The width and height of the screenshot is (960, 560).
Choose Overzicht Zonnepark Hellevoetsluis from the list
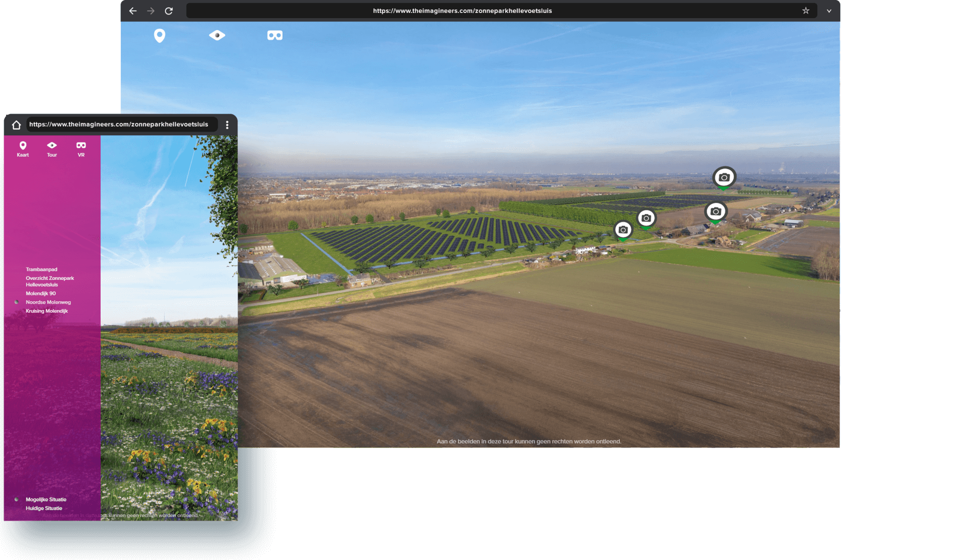pos(50,282)
